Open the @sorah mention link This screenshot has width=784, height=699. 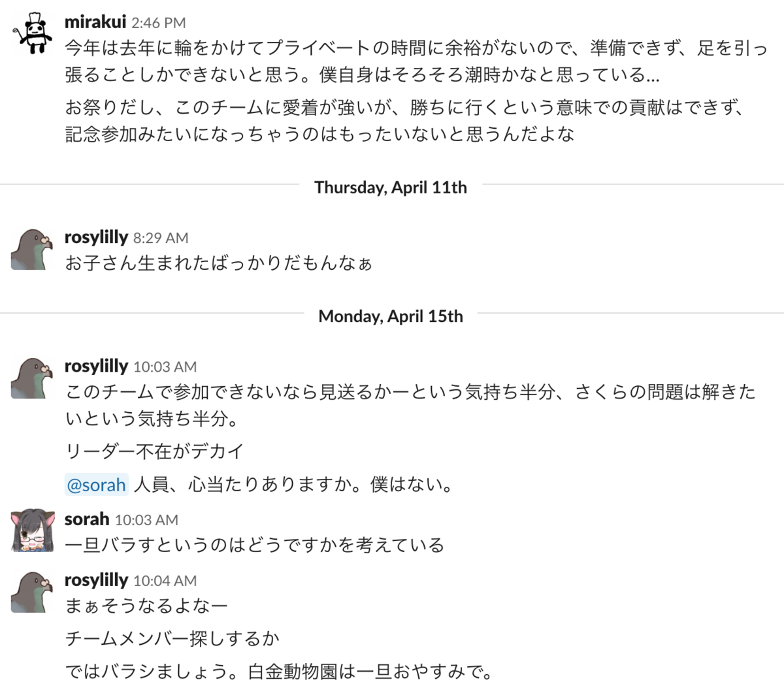coord(95,485)
